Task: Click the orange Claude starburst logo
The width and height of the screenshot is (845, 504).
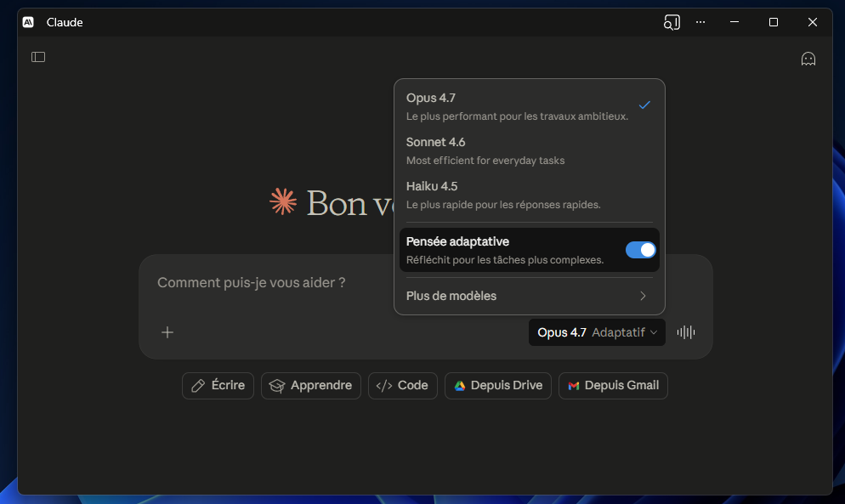Action: tap(283, 202)
